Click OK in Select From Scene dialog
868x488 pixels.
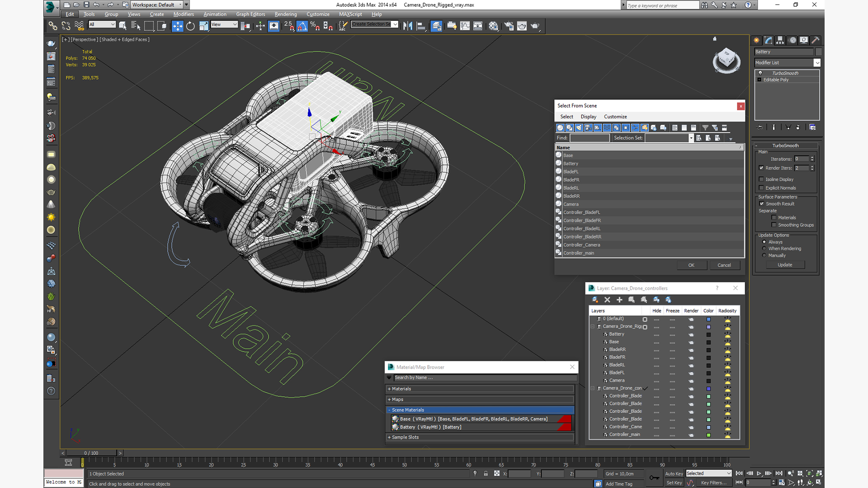coord(691,265)
